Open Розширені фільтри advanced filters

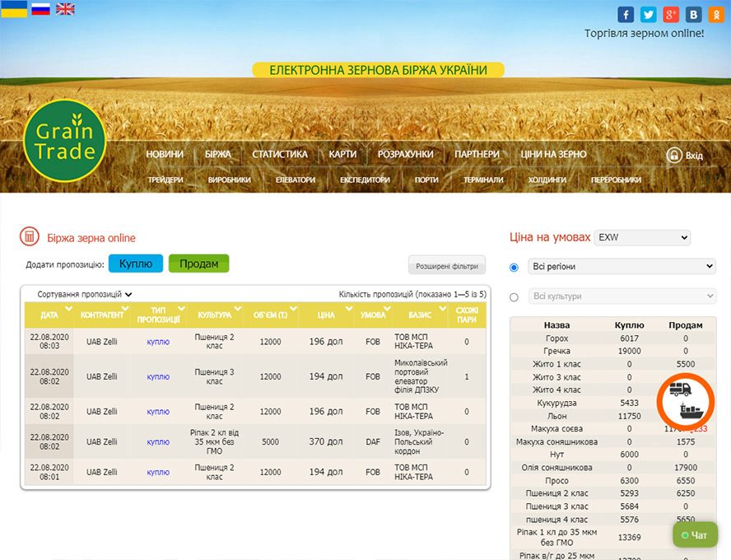(447, 266)
